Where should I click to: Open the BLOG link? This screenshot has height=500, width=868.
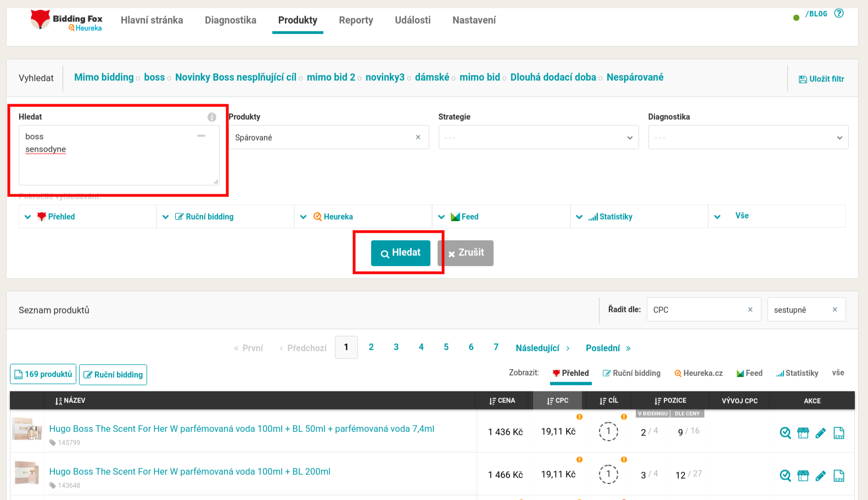coord(816,14)
